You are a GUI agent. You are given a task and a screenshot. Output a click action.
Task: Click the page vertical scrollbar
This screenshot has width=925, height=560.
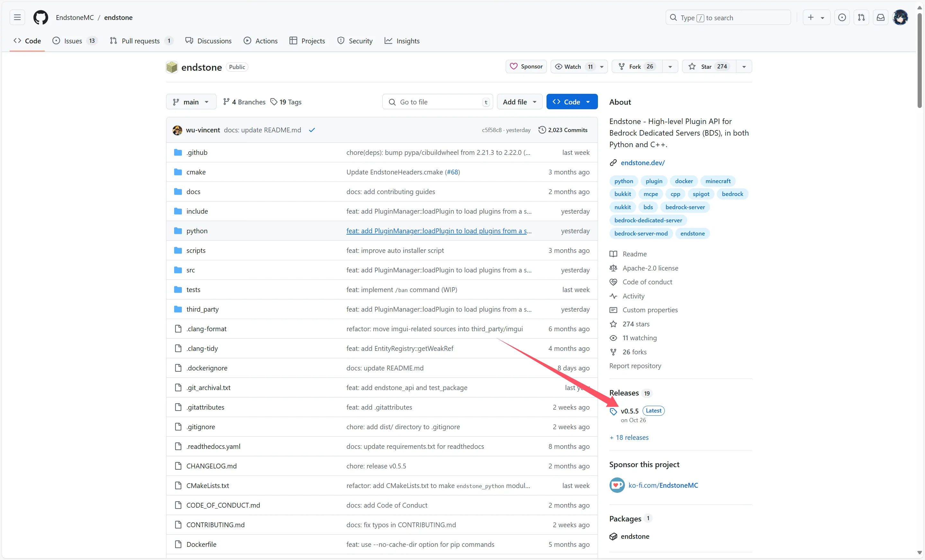tap(919, 60)
